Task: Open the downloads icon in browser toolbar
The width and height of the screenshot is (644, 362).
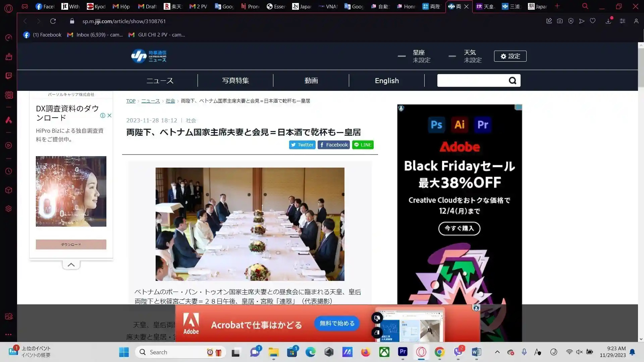Action: (x=608, y=21)
